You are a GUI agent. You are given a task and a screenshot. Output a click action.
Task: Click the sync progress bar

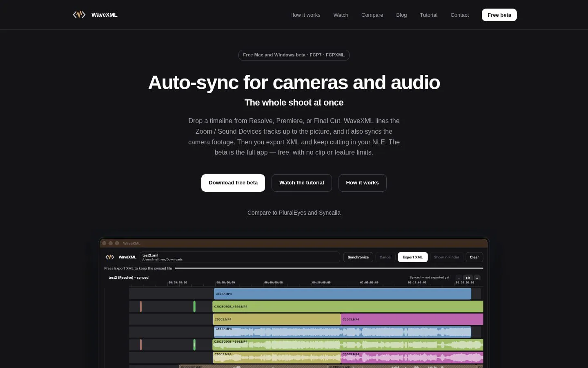coord(329,268)
